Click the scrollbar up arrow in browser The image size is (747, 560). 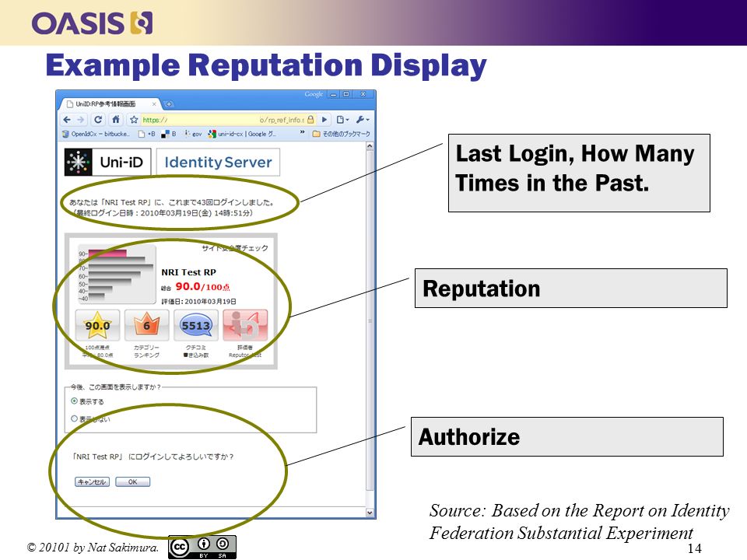[370, 147]
